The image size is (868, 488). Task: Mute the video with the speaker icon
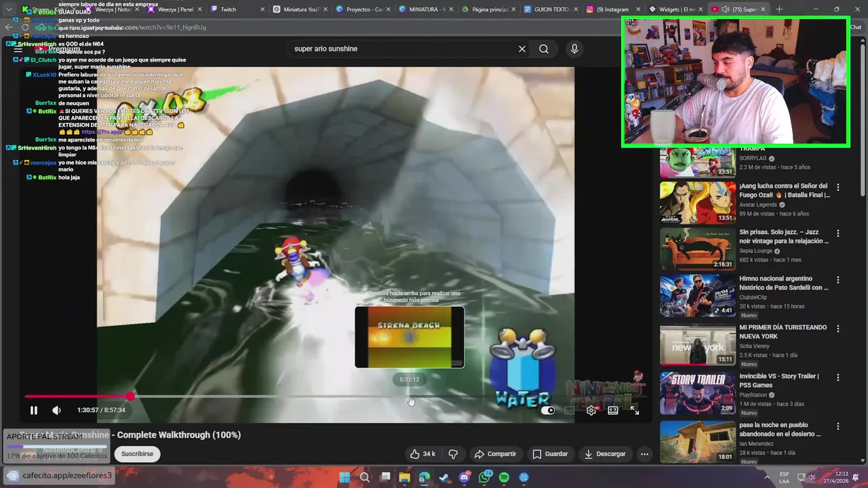(x=56, y=410)
